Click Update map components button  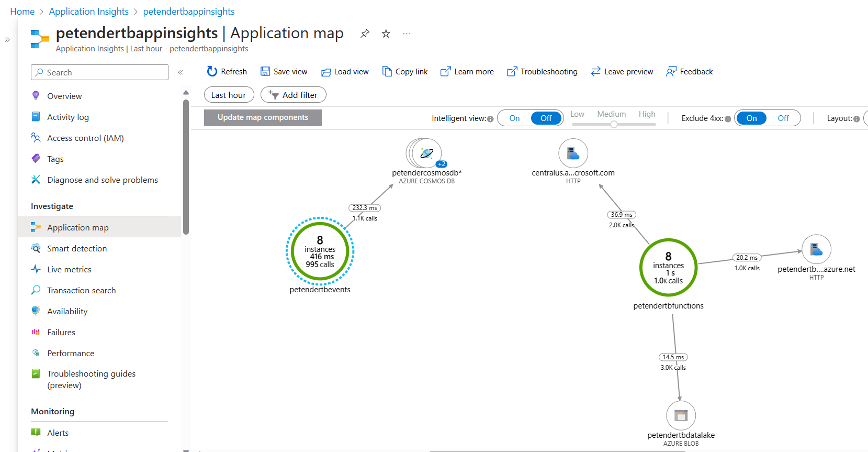pyautogui.click(x=263, y=117)
